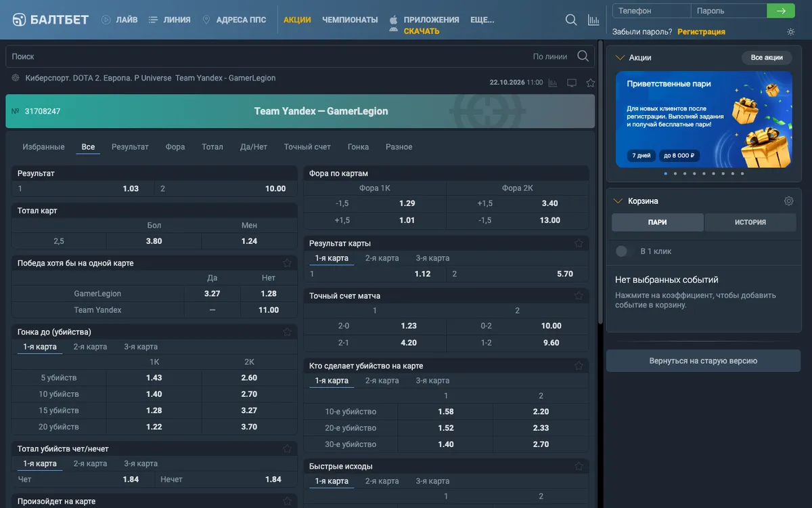Image resolution: width=812 pixels, height=508 pixels.
Task: Select the 'Точный счет' market tab
Action: coord(307,147)
